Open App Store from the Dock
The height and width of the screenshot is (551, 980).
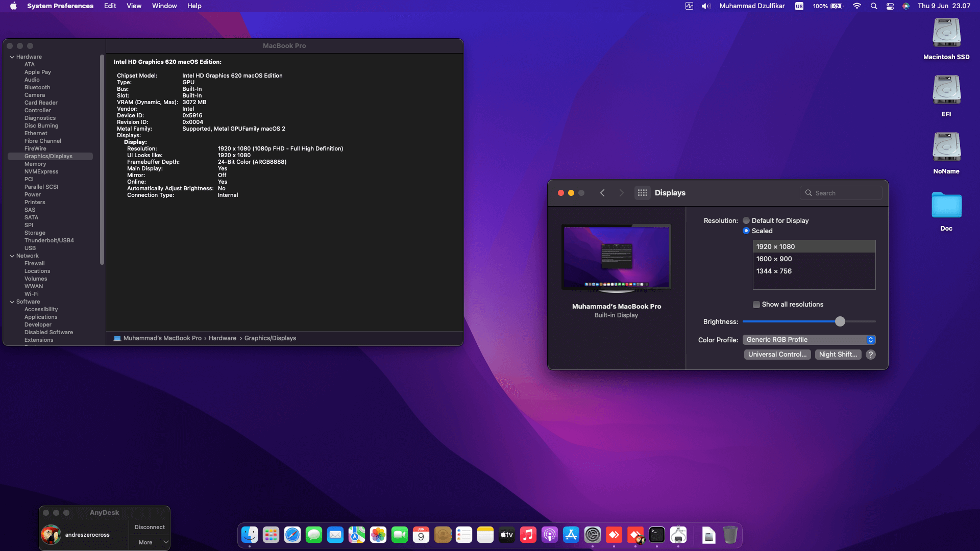(x=571, y=535)
